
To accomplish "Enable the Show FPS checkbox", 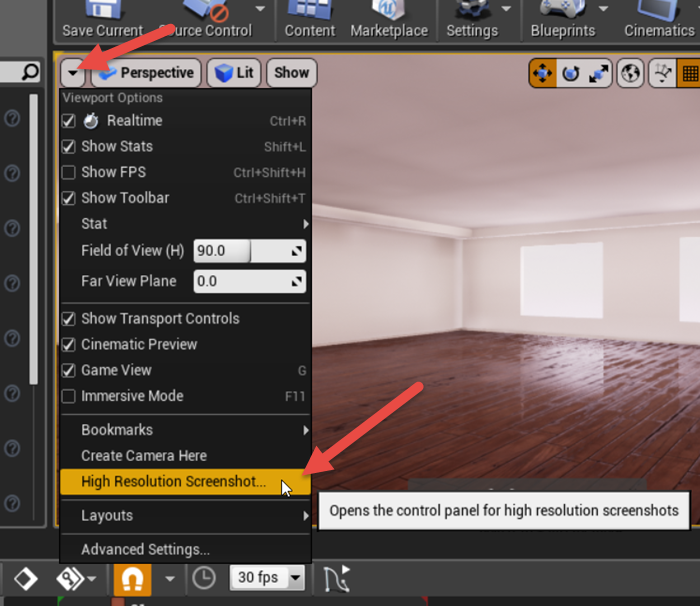I will coord(68,172).
